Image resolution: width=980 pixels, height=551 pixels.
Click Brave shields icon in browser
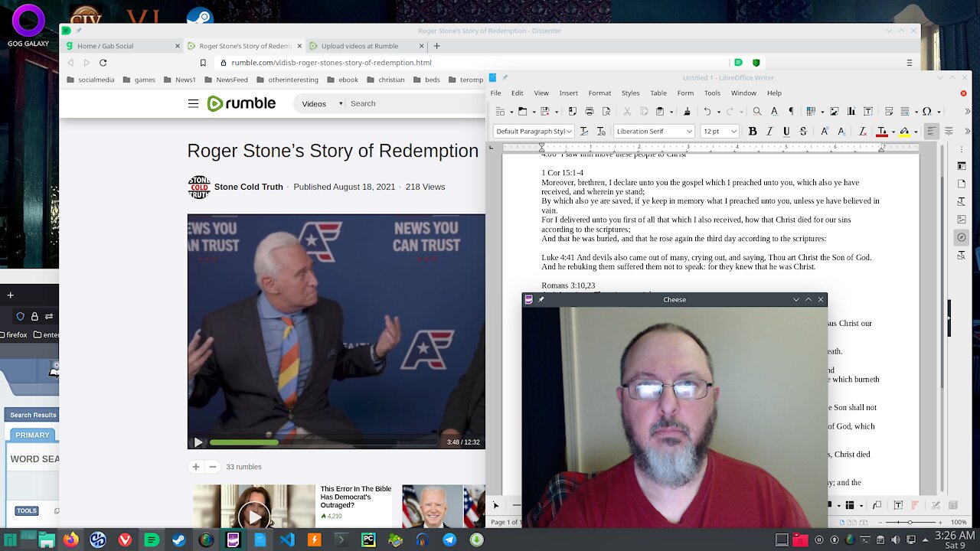[756, 63]
